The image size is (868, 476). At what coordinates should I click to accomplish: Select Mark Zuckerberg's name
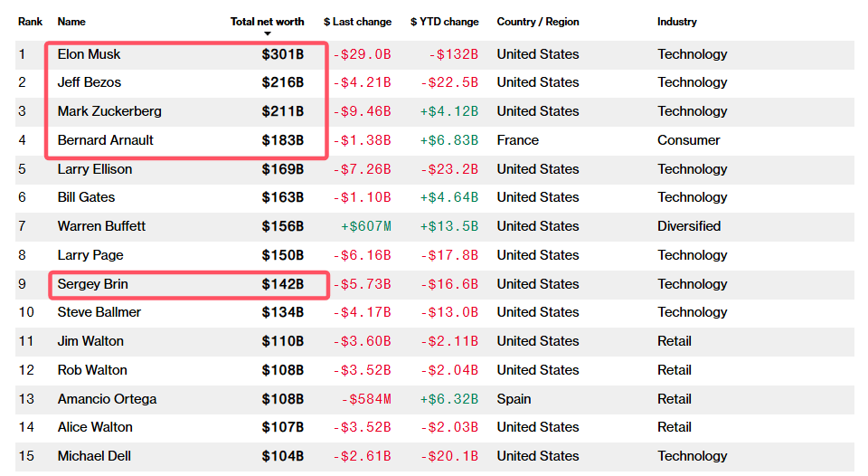point(109,111)
